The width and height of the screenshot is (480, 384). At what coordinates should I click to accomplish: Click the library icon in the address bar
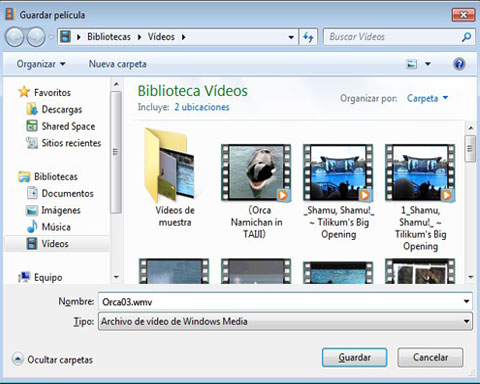pos(65,37)
